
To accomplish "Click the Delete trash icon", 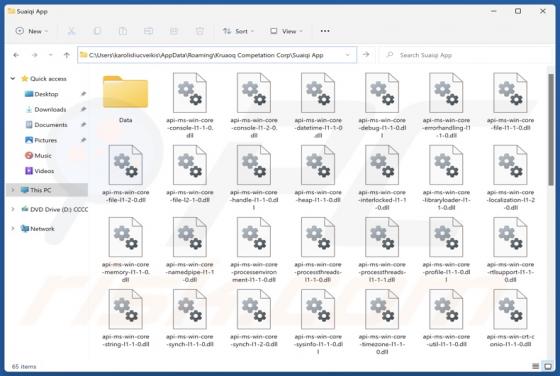I will click(200, 31).
